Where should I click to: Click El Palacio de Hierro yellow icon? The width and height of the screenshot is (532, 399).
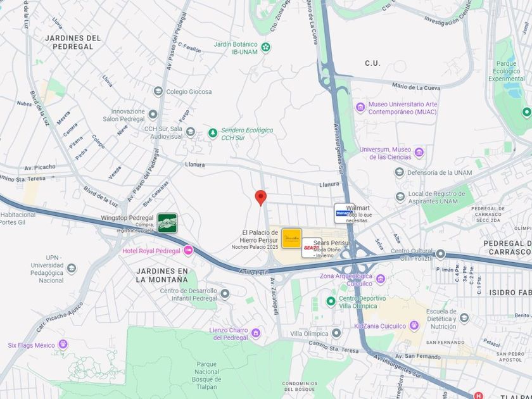[x=291, y=238]
